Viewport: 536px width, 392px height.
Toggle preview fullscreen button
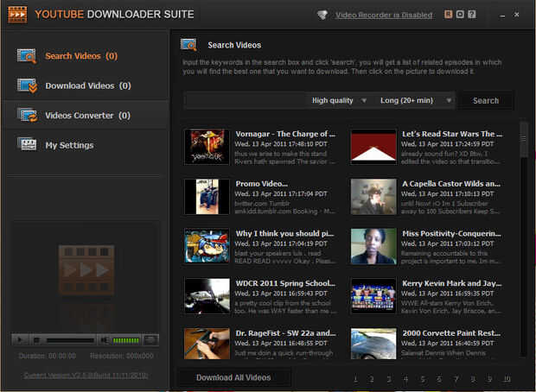pyautogui.click(x=150, y=340)
